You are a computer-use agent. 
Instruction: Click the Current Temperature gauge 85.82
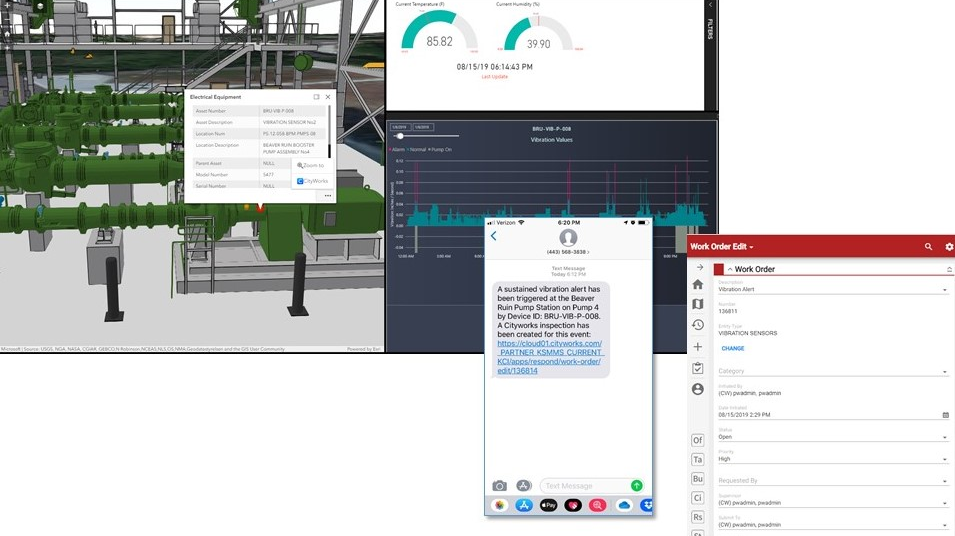click(x=439, y=32)
